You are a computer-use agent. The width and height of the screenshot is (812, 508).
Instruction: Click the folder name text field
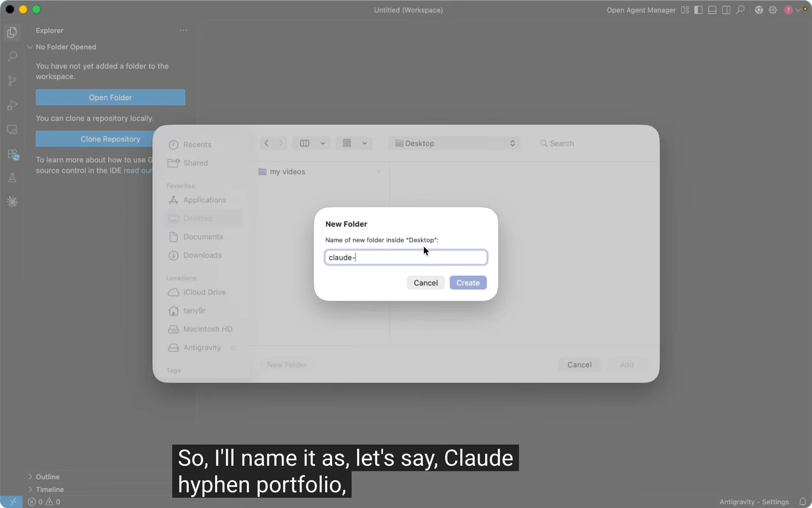(406, 257)
